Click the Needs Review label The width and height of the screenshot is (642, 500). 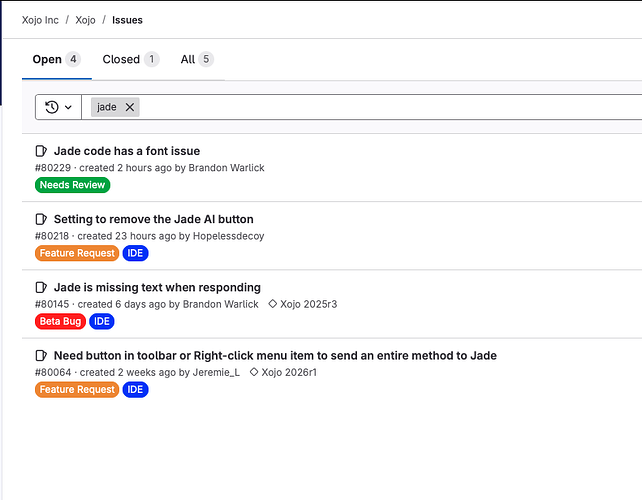73,185
